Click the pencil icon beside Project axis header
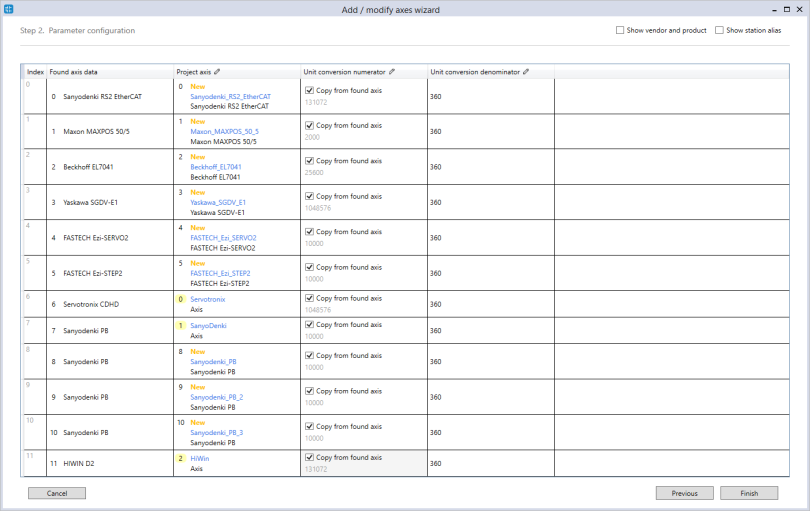This screenshot has width=810, height=511. (218, 72)
